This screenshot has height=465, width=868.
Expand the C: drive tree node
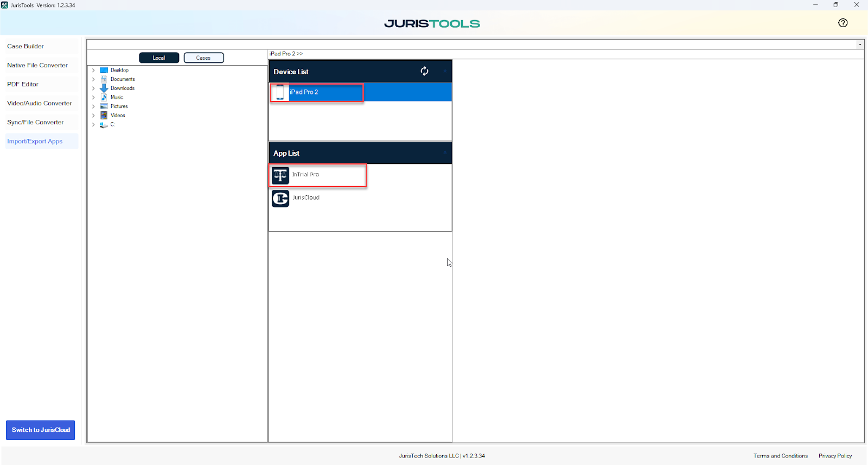coord(93,124)
